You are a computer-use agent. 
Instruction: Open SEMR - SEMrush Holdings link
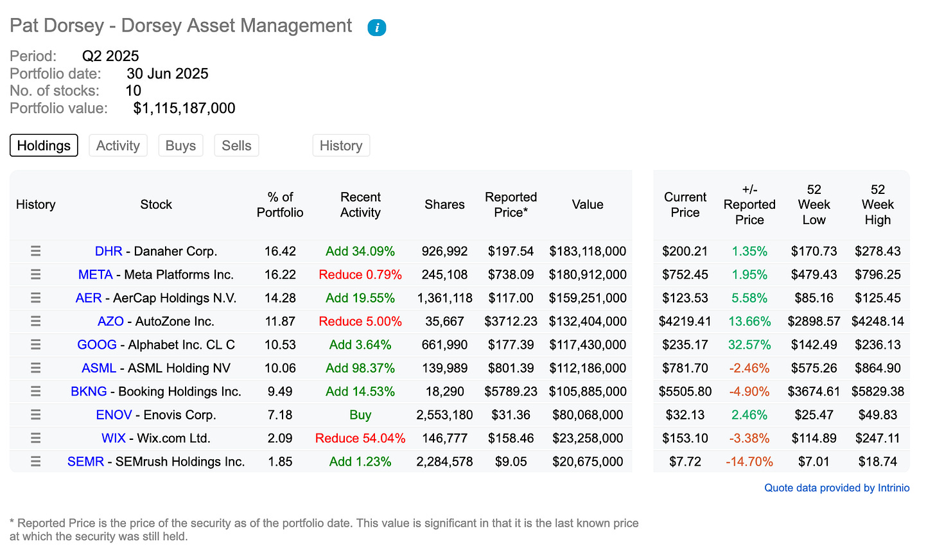[156, 462]
